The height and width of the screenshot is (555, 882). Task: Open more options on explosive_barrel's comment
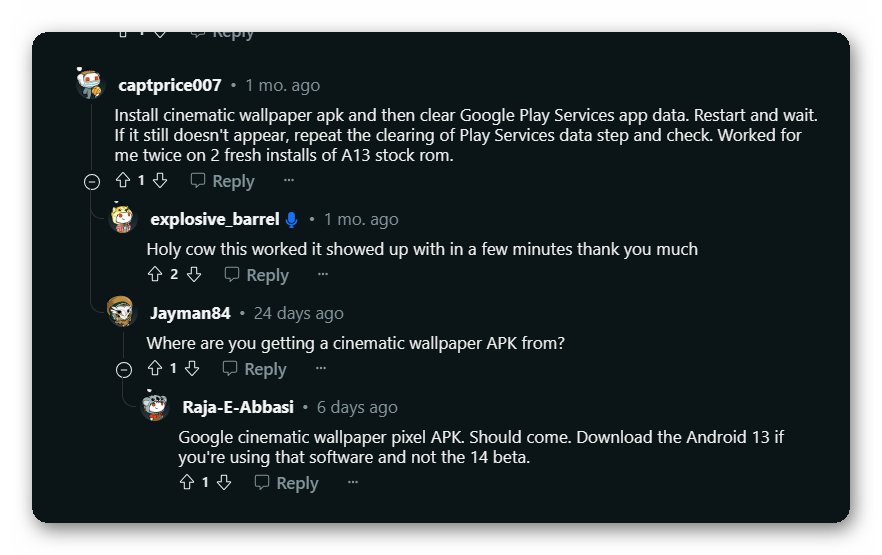pyautogui.click(x=323, y=275)
